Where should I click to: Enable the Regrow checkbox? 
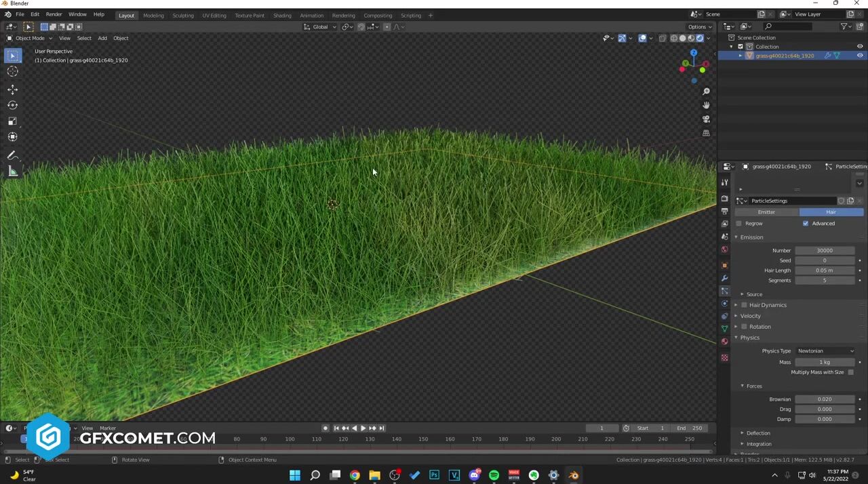click(x=738, y=223)
